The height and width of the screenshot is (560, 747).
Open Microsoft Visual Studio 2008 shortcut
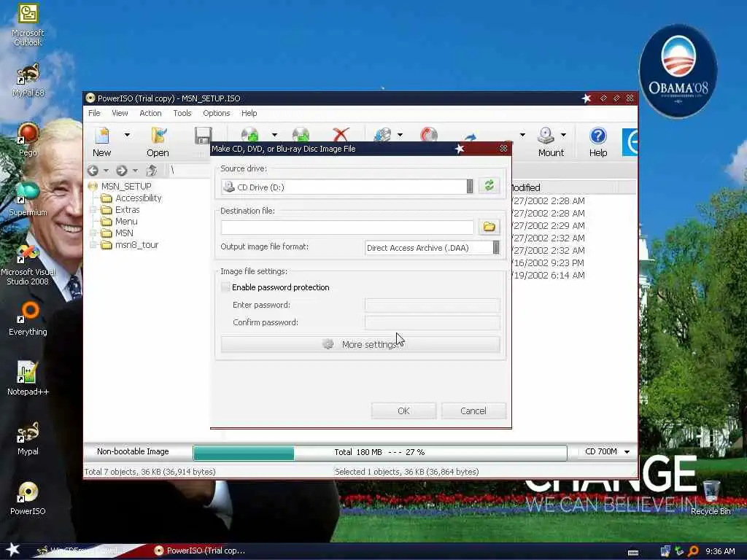28,264
